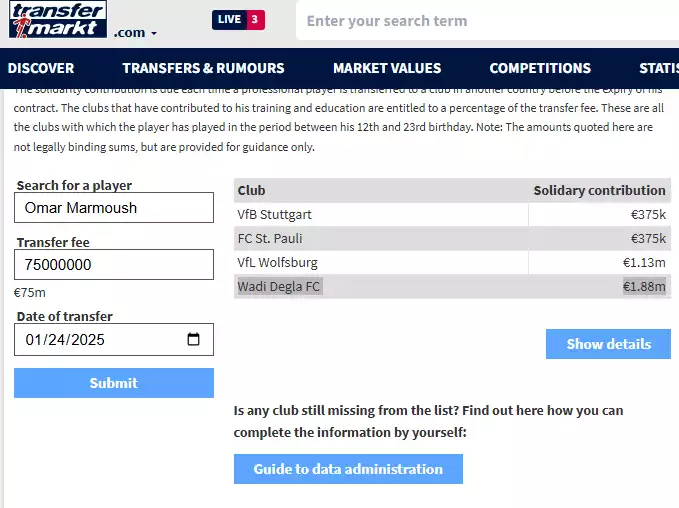
Task: Click the Omar Marmoush player search field
Action: [114, 208]
